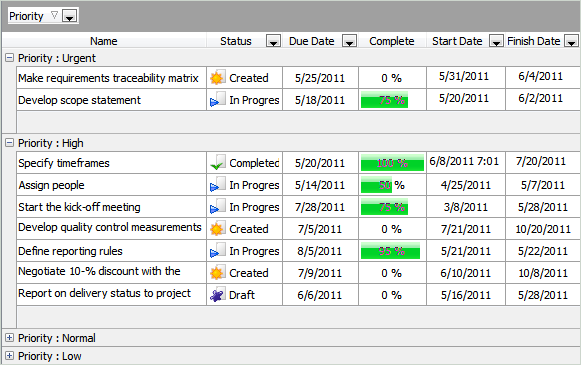Open the Start Date column filter dropdown
The width and height of the screenshot is (581, 365).
[x=496, y=41]
